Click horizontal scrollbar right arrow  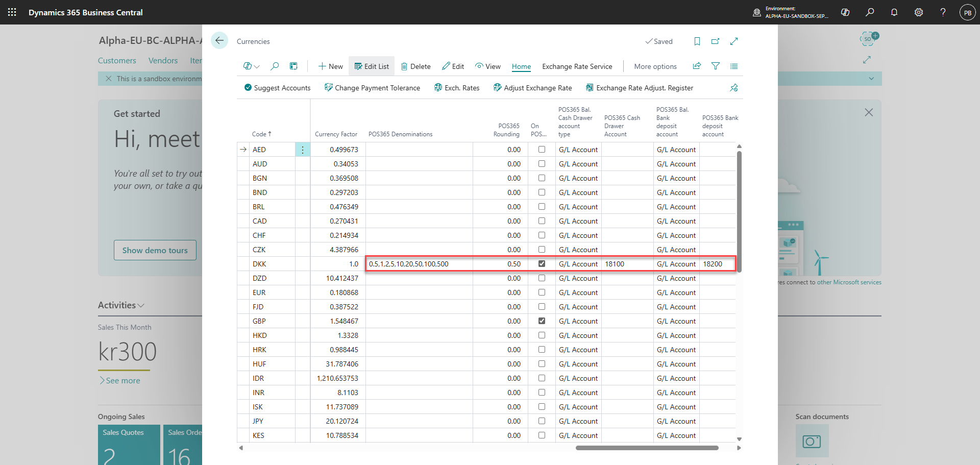pos(739,448)
